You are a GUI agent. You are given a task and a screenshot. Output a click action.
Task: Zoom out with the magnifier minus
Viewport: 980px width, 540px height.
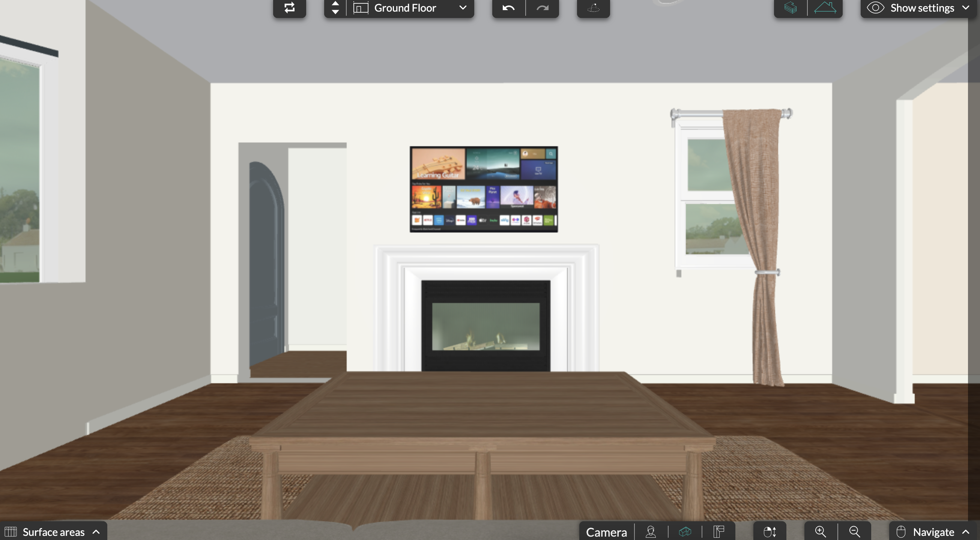coord(854,532)
